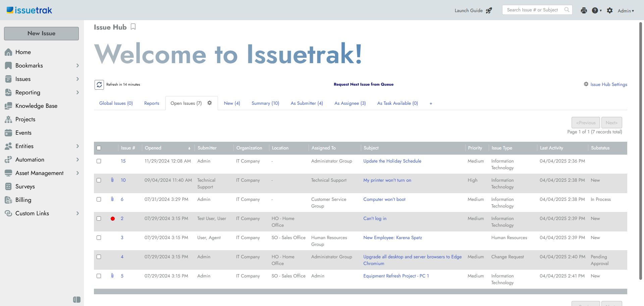Switch to Global Issues (0) tab
644x306 pixels.
[x=116, y=103]
